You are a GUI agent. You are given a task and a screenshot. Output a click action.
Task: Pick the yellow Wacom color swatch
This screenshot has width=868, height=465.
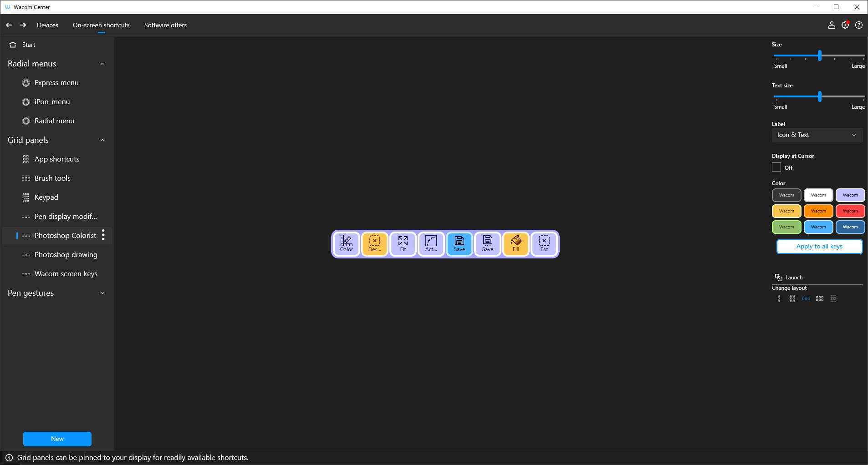click(x=786, y=211)
